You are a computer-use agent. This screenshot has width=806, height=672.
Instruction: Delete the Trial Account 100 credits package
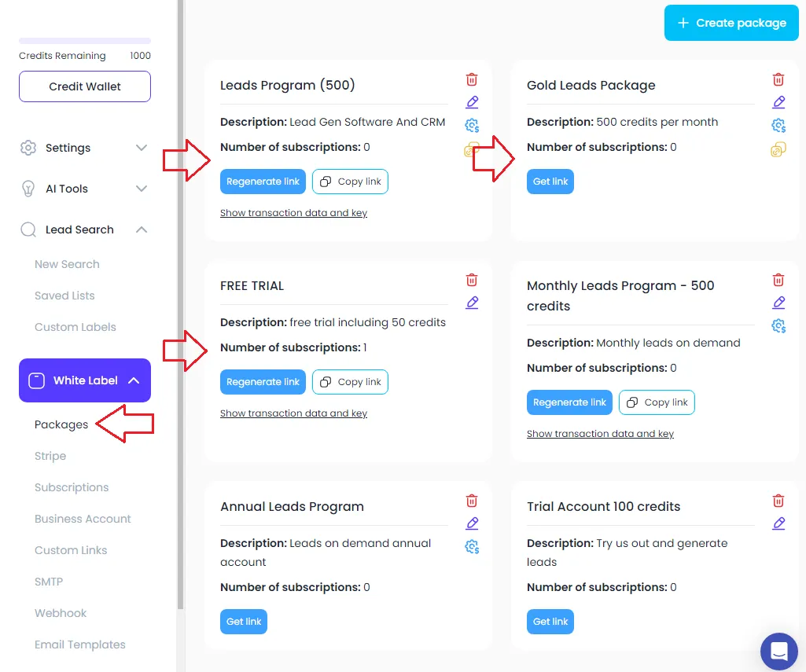[x=778, y=501]
